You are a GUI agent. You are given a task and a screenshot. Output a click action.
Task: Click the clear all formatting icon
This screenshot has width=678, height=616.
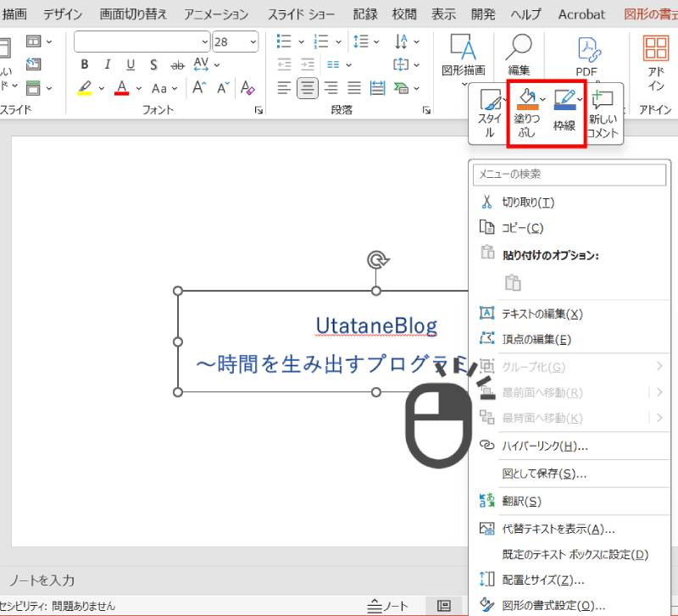(247, 87)
